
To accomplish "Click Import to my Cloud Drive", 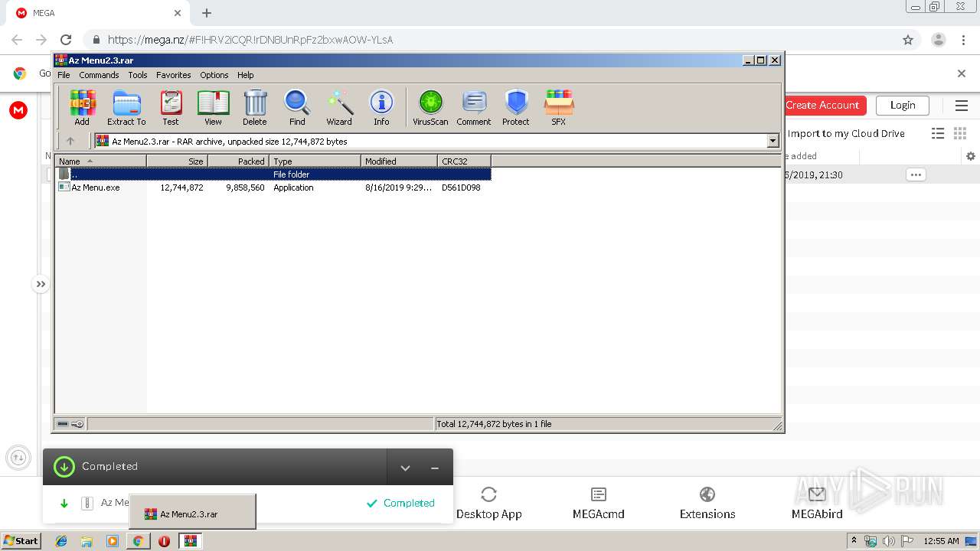I will (846, 133).
